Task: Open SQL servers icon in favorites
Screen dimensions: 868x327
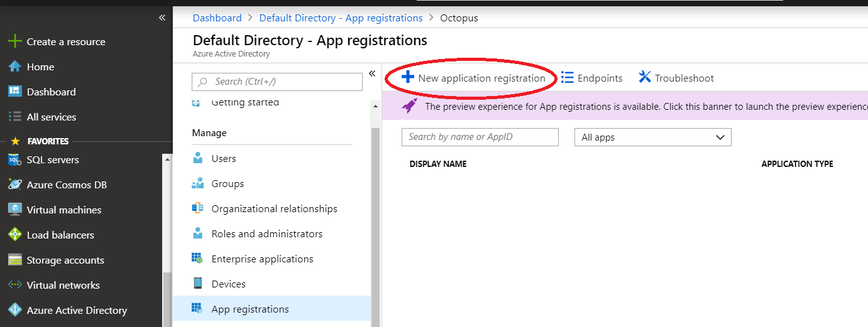Action: pyautogui.click(x=14, y=160)
